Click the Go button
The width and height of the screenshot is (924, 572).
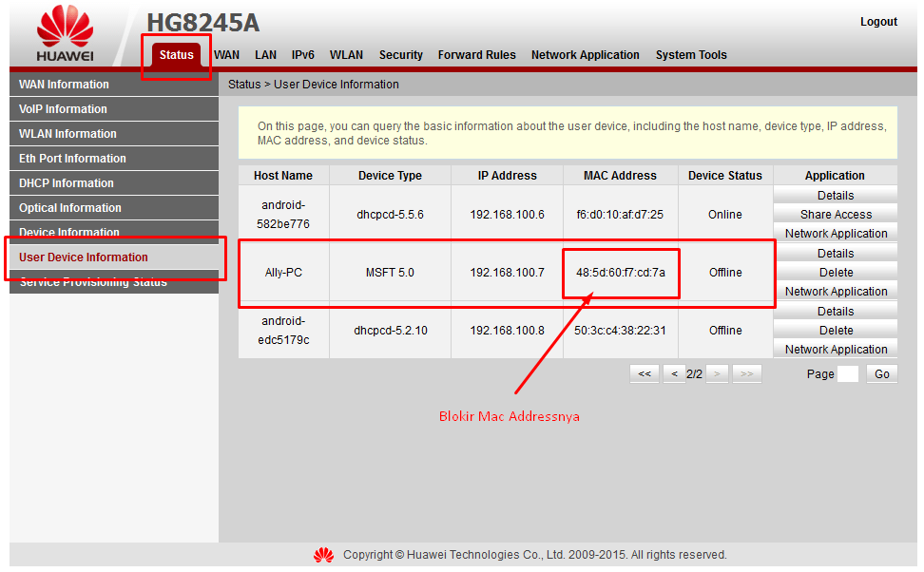881,373
